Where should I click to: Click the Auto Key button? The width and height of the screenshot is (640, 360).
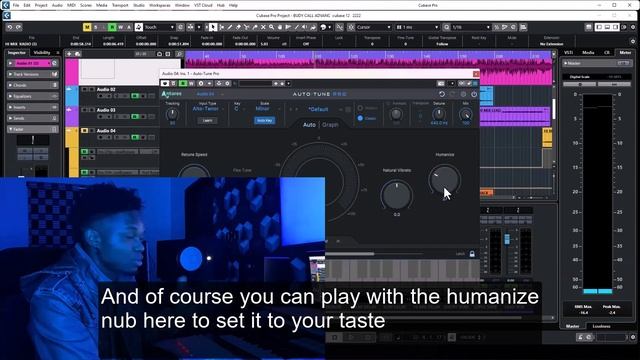point(264,120)
